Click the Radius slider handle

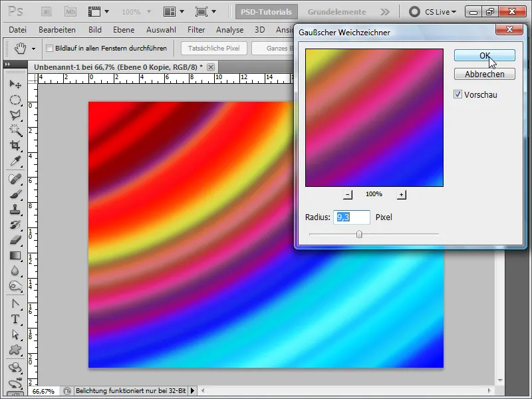[x=359, y=234]
